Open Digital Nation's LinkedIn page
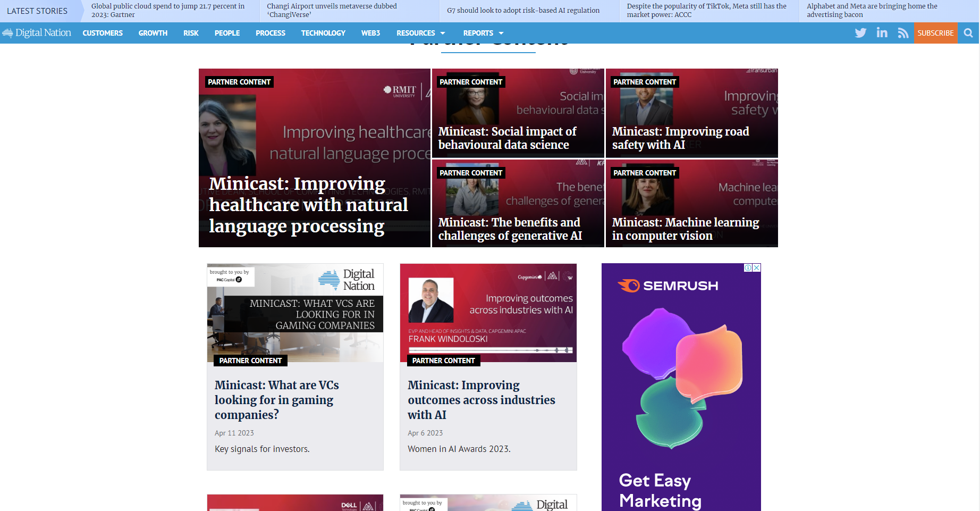980x511 pixels. pyautogui.click(x=882, y=33)
